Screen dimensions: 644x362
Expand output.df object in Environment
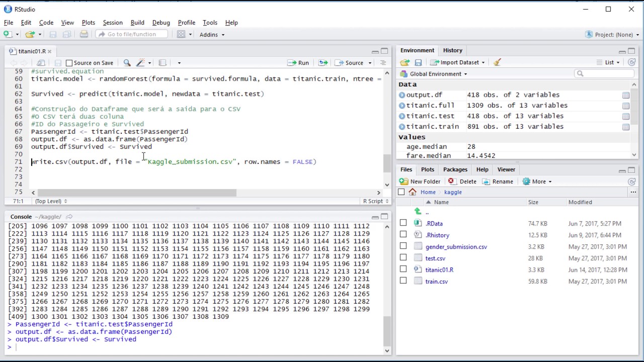click(402, 95)
